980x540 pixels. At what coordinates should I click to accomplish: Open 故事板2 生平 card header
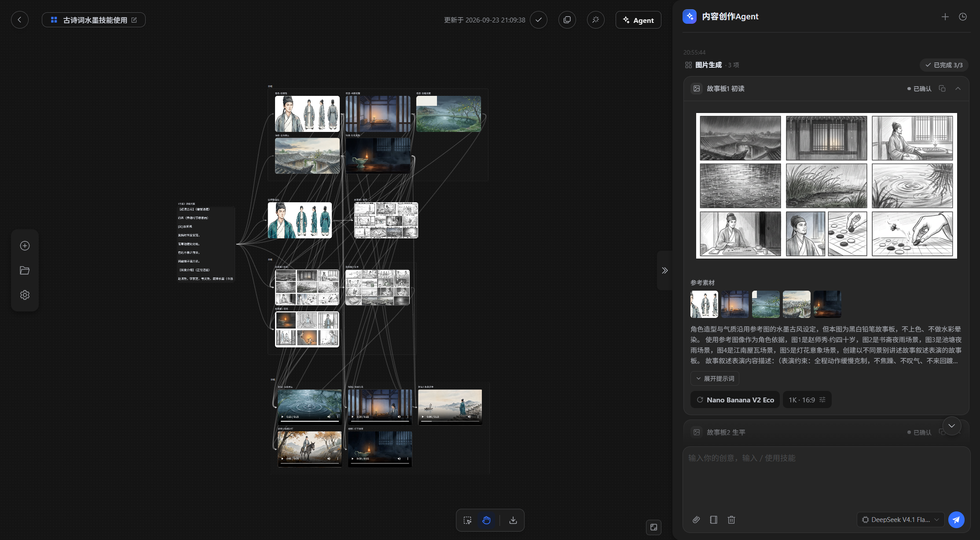pos(826,432)
